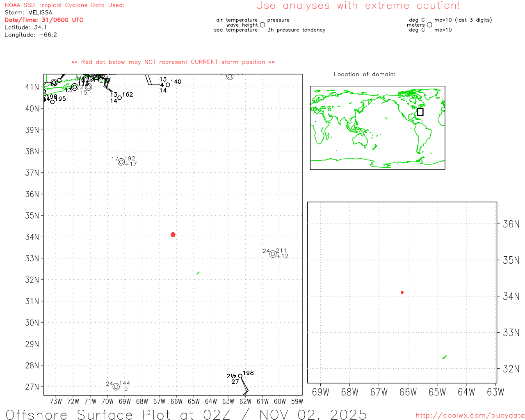Click the ship station circle labeled 198 near 62W

click(x=240, y=376)
